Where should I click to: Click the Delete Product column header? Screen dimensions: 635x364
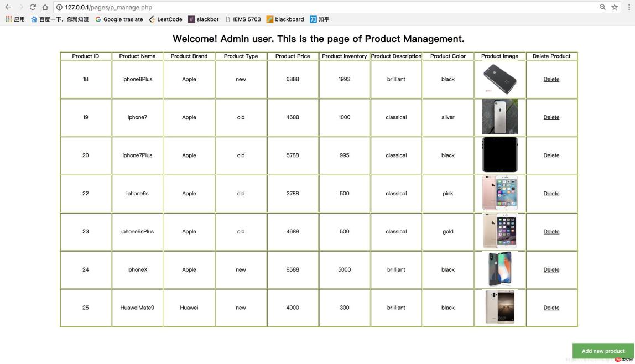click(551, 56)
